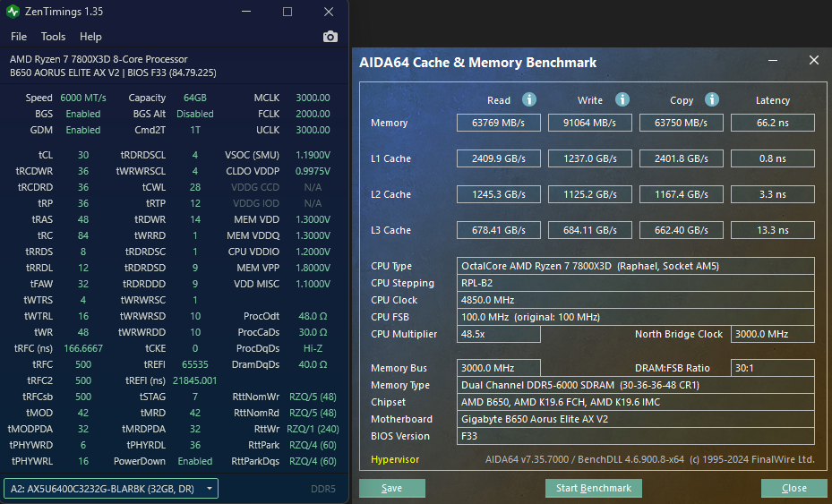Click the CPU Stepping value RPL-B2
This screenshot has height=504, width=832.
click(635, 283)
